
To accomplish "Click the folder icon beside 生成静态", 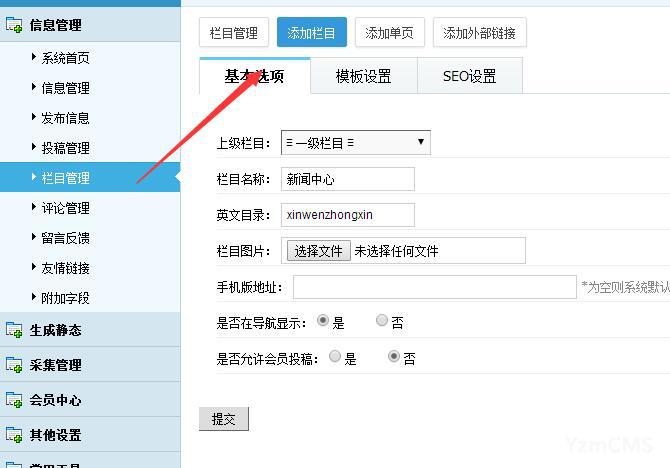I will pos(14,331).
